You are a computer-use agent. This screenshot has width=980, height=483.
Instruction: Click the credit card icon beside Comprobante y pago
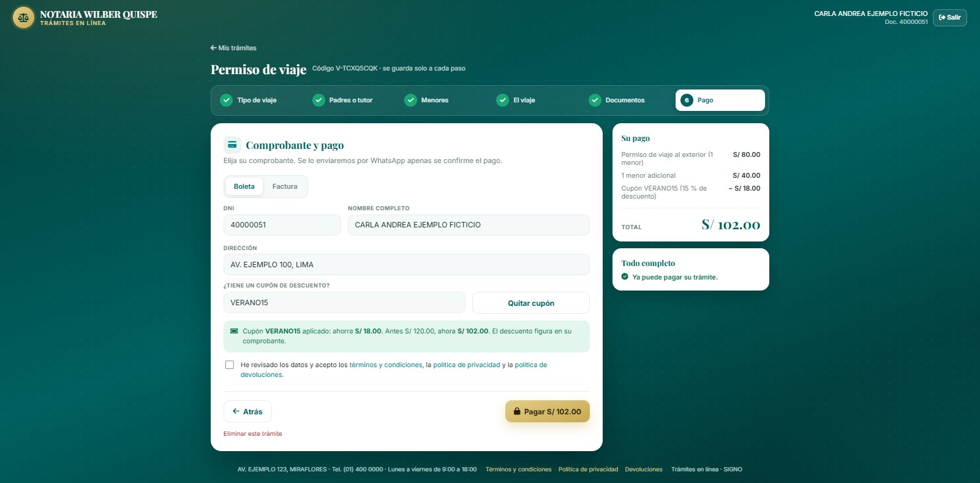[x=232, y=145]
